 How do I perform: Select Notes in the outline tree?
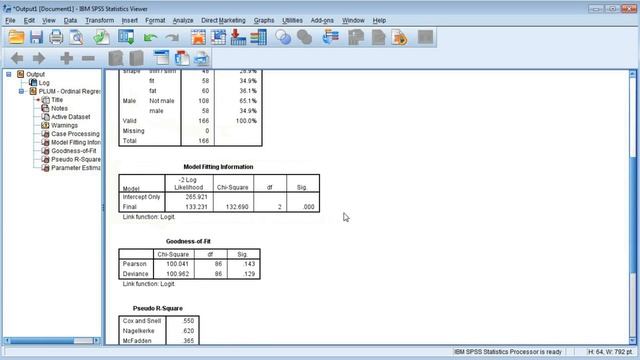coord(59,109)
